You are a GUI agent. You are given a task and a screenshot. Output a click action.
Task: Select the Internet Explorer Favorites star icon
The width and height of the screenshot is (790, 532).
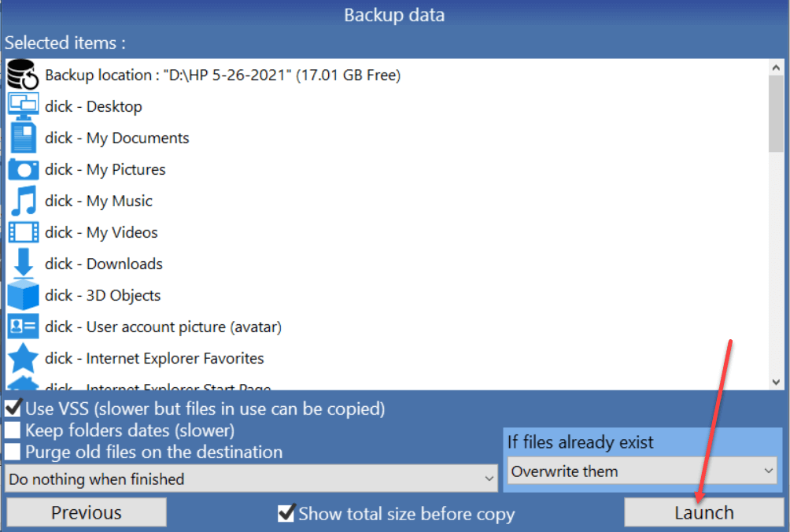pos(23,358)
